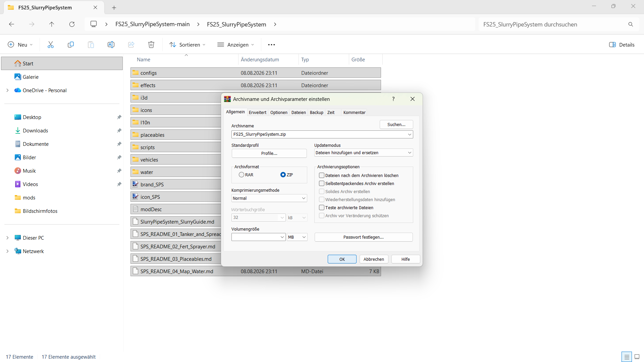Open Galerie in the navigation pane
This screenshot has height=362, width=644.
pyautogui.click(x=31, y=77)
